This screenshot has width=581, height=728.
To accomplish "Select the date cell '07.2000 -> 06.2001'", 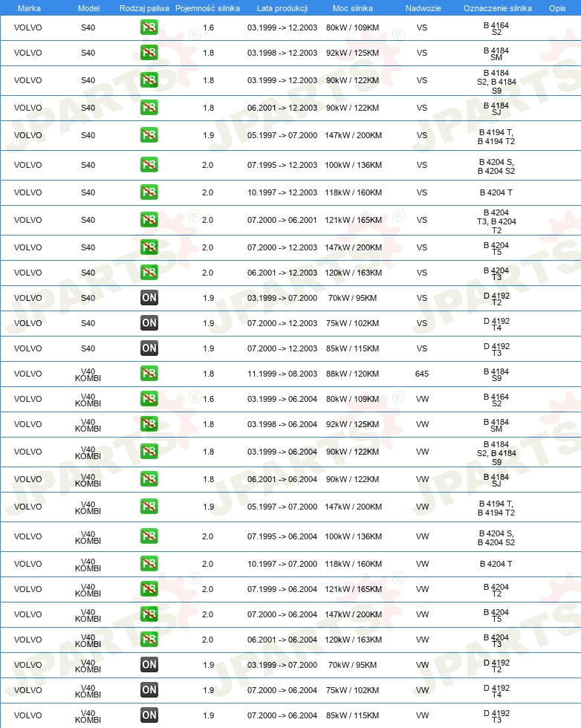I will (x=282, y=220).
